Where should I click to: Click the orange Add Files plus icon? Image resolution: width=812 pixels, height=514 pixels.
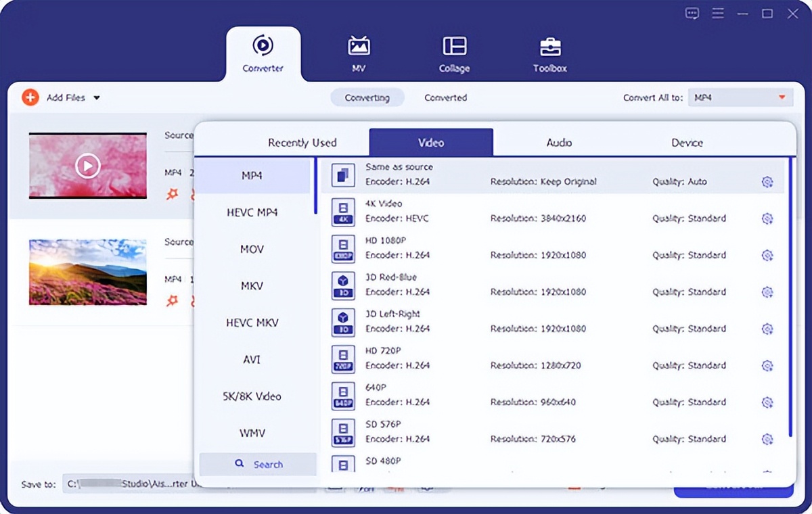pyautogui.click(x=30, y=97)
